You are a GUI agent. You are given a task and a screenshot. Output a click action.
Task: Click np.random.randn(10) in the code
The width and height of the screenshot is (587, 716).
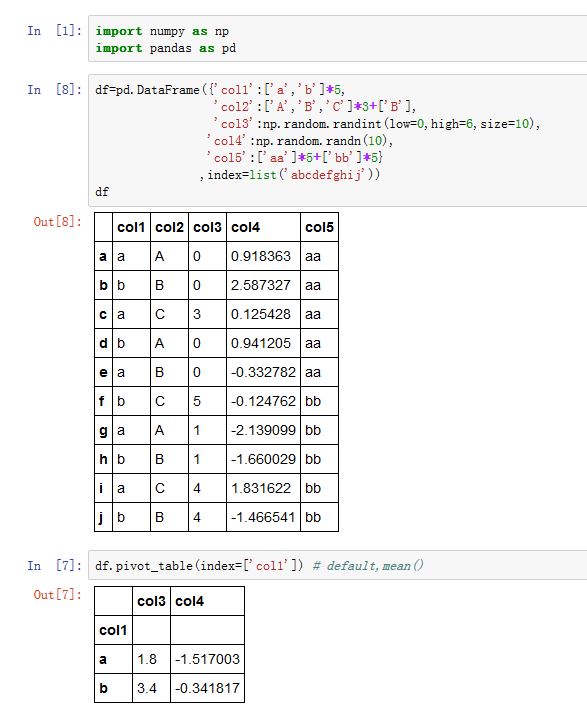[321, 141]
